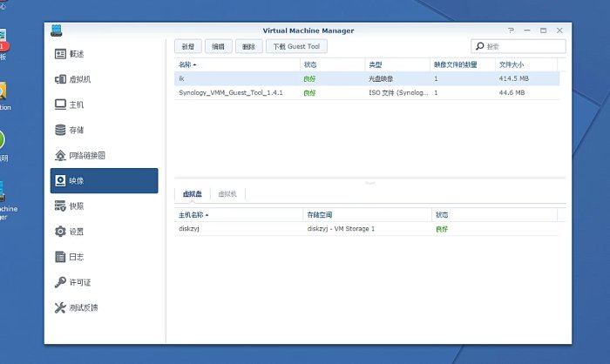Select the 映像 image section
Image resolution: width=610 pixels, height=364 pixels.
pos(104,181)
